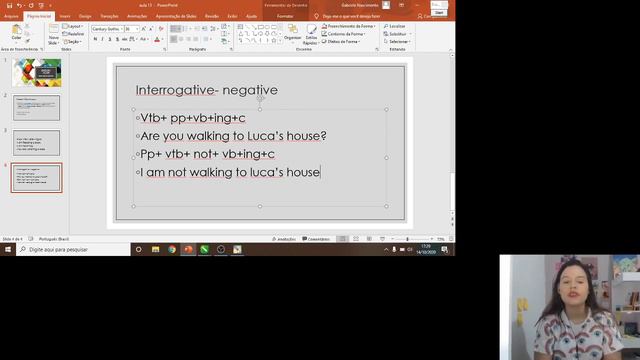Start presentation from beginning via quick access icon
Image resolution: width=640 pixels, height=360 pixels.
point(41,5)
